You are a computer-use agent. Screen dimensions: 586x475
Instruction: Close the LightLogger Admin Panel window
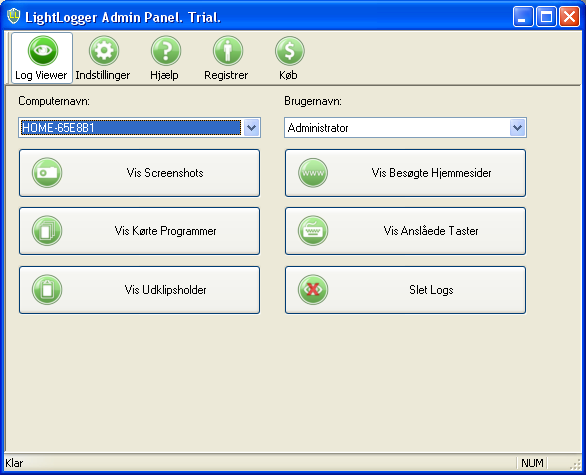[569, 17]
